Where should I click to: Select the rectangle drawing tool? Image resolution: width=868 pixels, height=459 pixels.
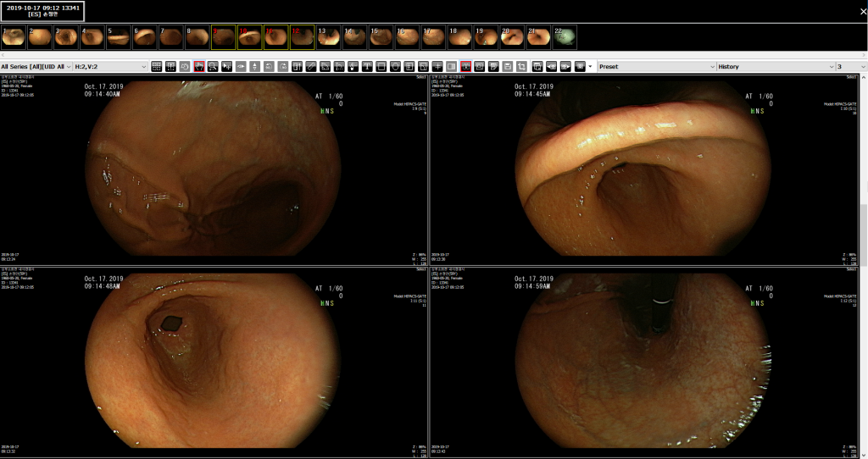[381, 66]
